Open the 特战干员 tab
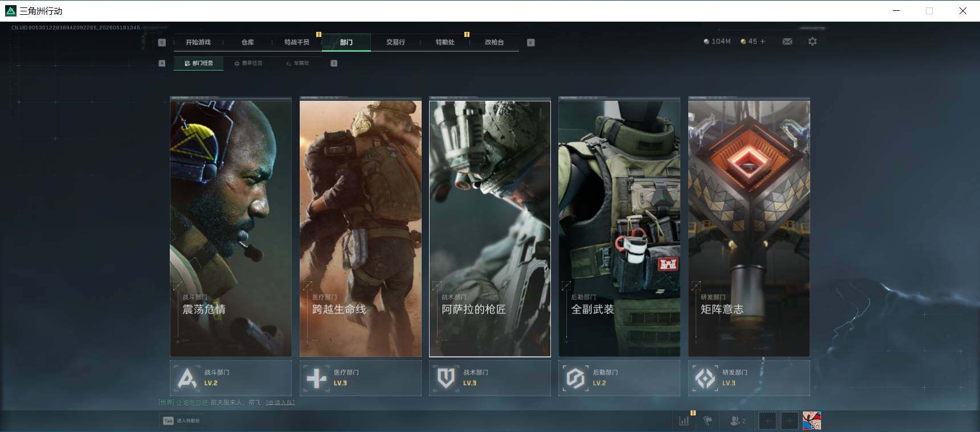The height and width of the screenshot is (432, 980). click(297, 42)
